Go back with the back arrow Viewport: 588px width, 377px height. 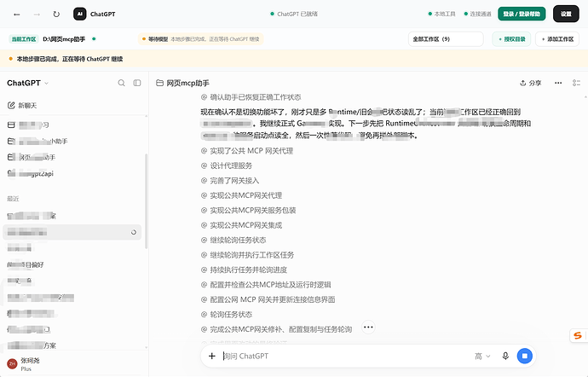[16, 14]
